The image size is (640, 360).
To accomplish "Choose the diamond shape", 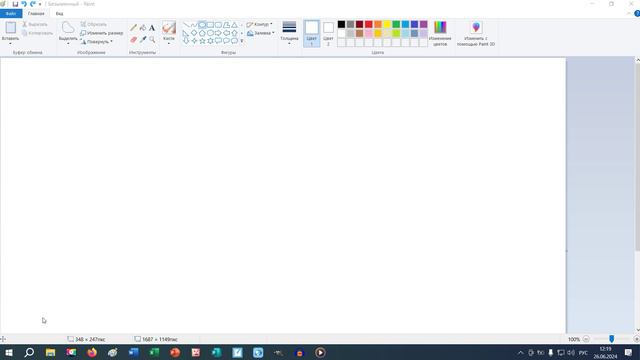I will [x=194, y=33].
